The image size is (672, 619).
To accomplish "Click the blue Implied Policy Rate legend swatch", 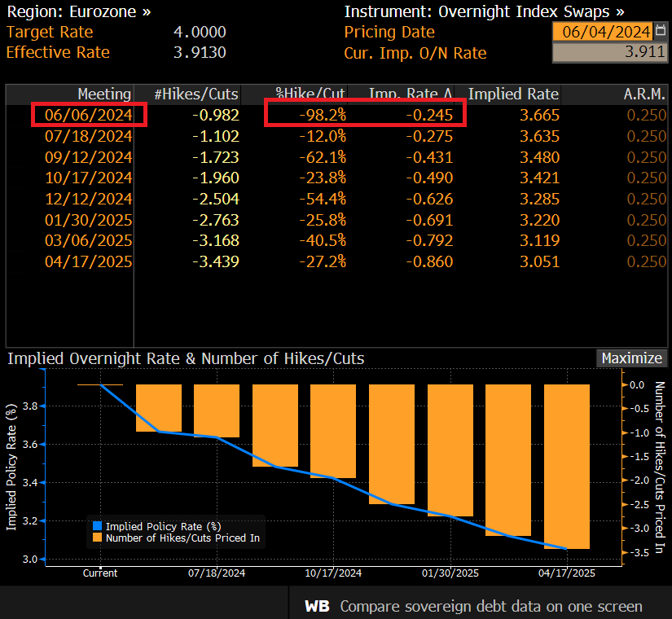I will click(x=97, y=526).
